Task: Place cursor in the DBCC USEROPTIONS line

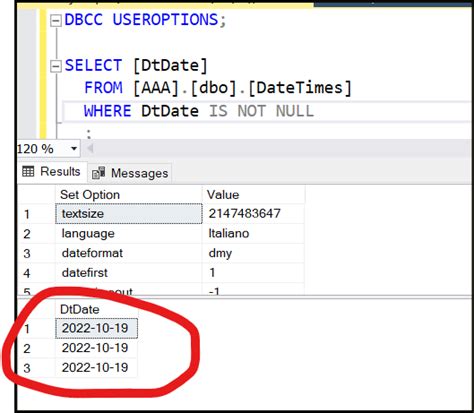Action: [x=145, y=20]
